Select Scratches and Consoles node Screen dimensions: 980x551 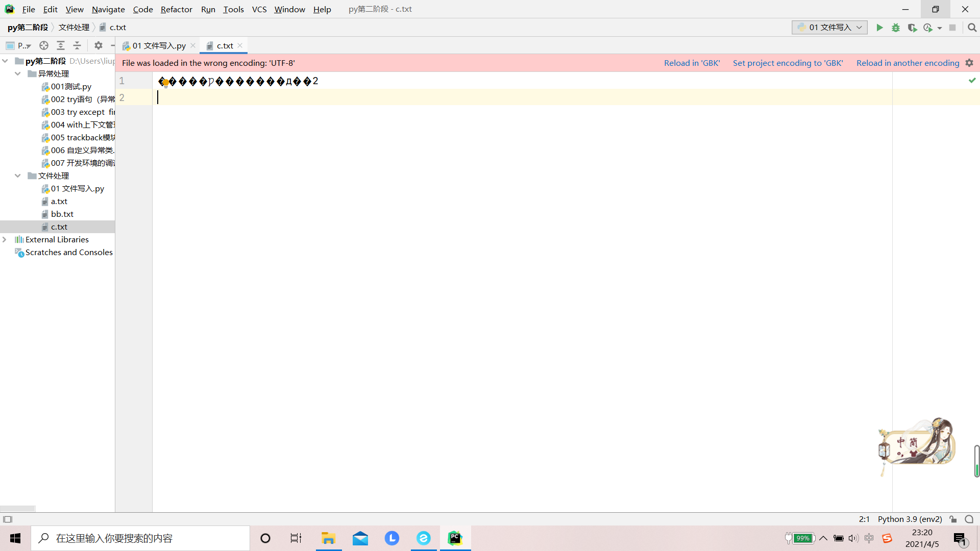point(69,252)
